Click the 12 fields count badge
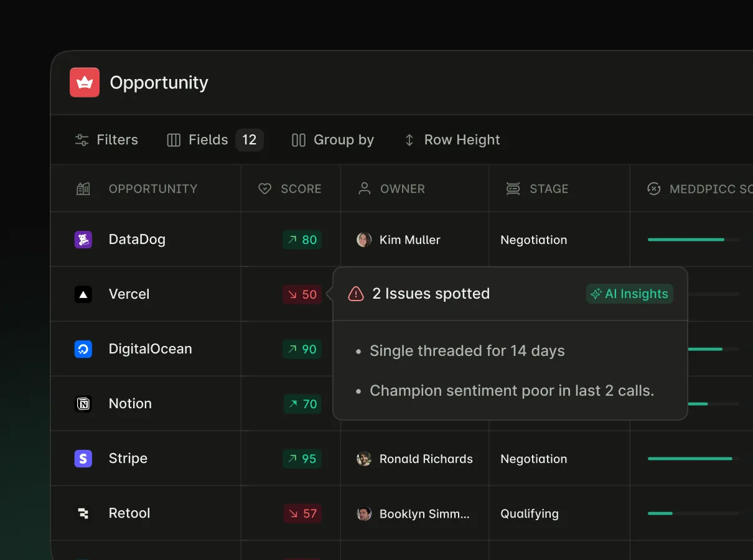This screenshot has height=560, width=753. 250,140
